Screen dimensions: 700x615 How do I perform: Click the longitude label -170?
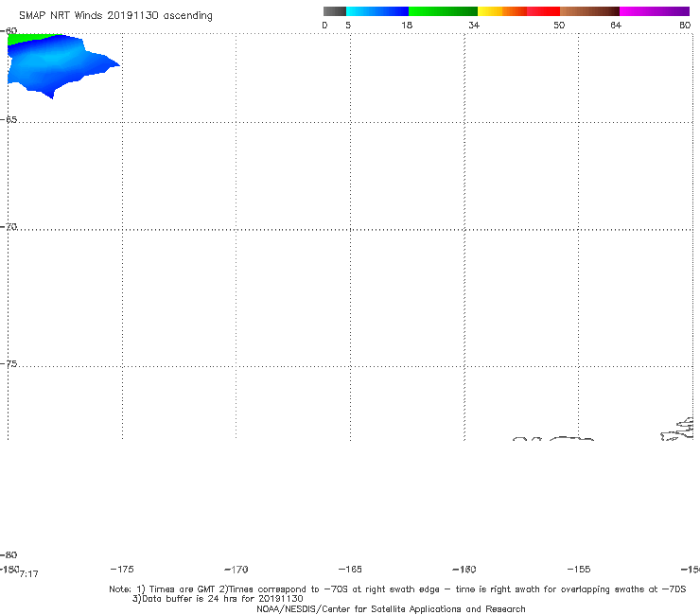(236, 570)
